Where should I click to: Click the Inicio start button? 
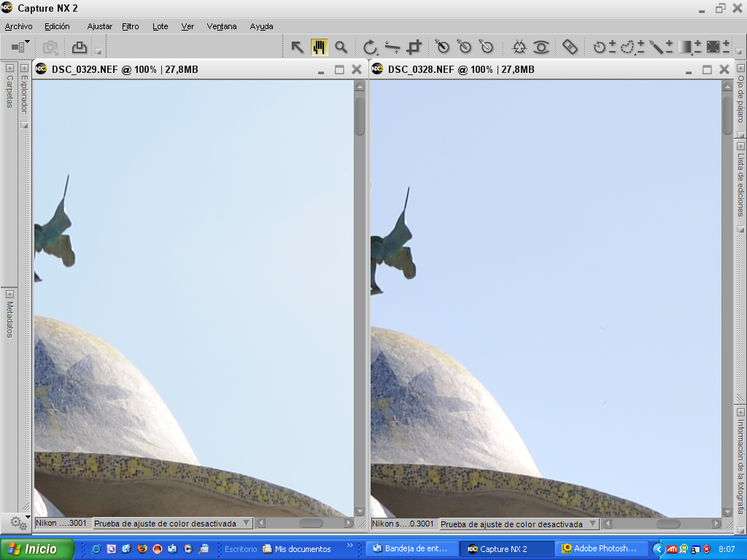click(38, 549)
